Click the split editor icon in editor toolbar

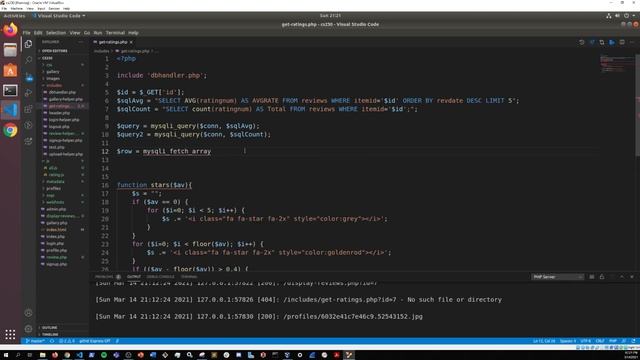[622, 42]
